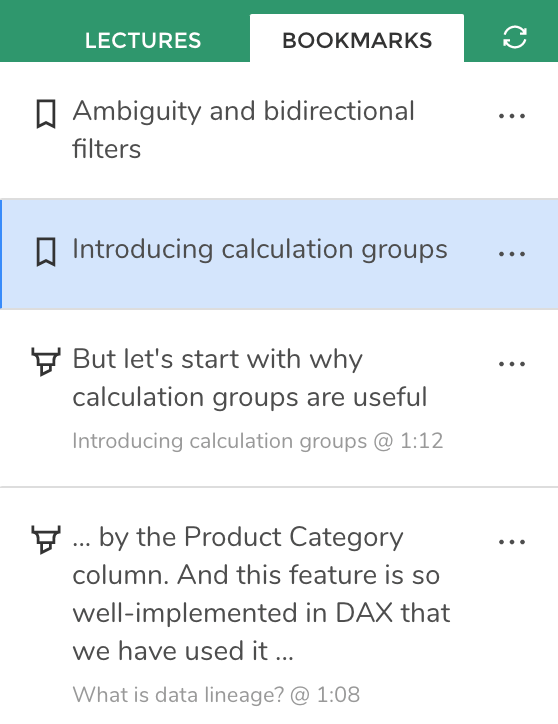Open more options for Product Category column note
This screenshot has height=724, width=558.
[512, 542]
